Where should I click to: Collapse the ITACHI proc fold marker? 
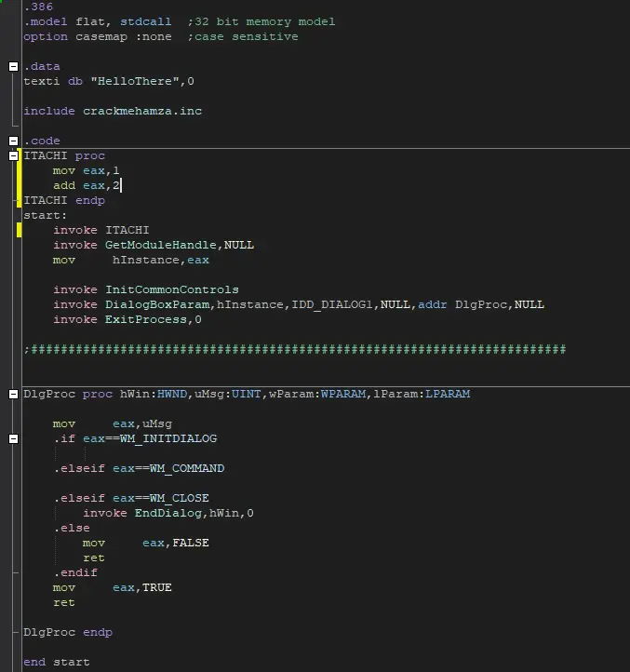[13, 155]
